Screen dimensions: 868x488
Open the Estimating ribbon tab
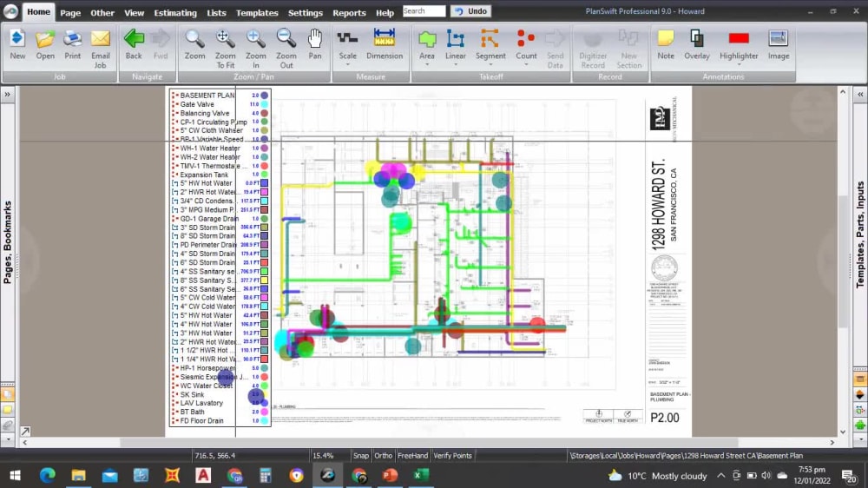point(175,13)
